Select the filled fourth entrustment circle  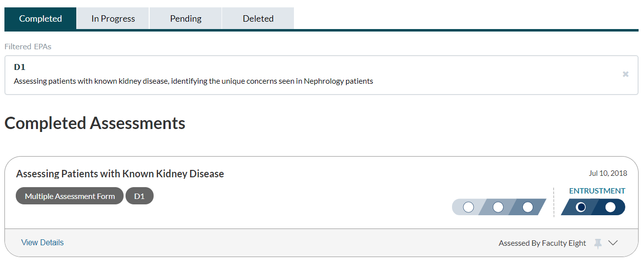click(581, 207)
